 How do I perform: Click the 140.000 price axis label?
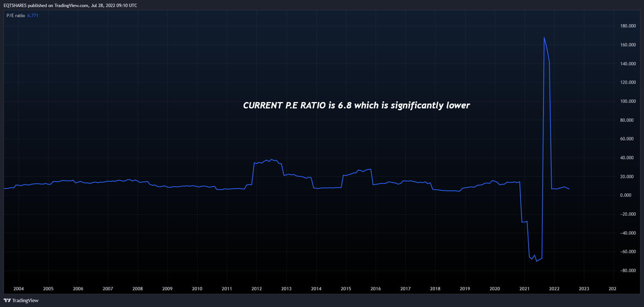pos(628,64)
